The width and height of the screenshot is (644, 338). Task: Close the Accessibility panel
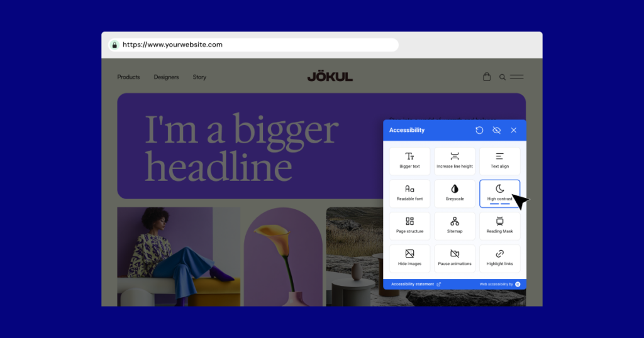[514, 130]
